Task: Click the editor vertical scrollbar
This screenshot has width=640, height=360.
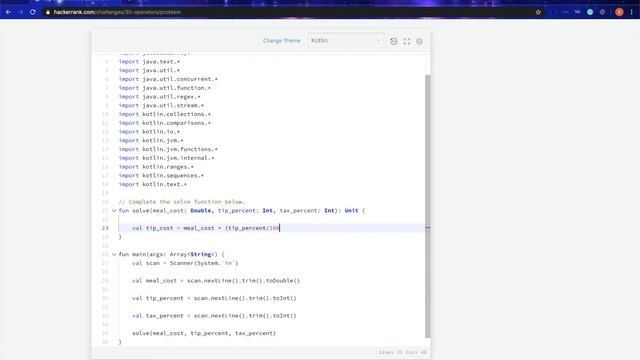Action: pos(428,206)
